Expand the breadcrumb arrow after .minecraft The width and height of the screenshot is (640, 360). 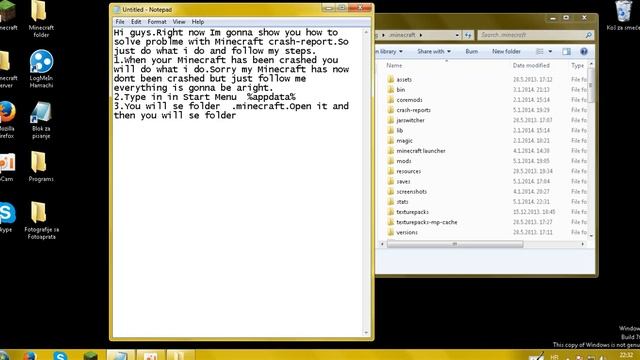point(421,35)
